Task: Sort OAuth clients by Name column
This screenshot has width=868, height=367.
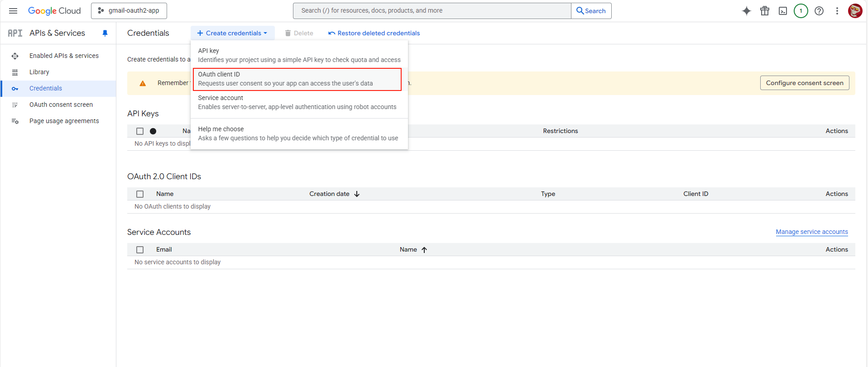Action: [x=165, y=194]
